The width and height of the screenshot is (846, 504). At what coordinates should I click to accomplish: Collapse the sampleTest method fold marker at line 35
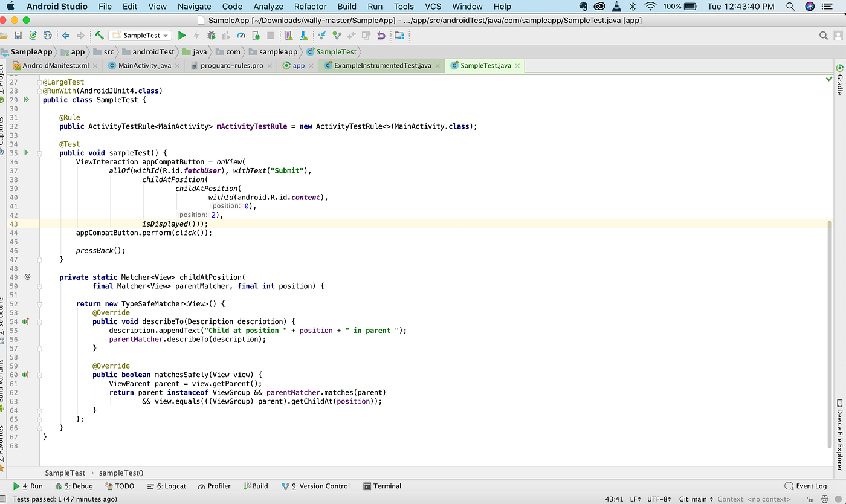click(x=39, y=153)
